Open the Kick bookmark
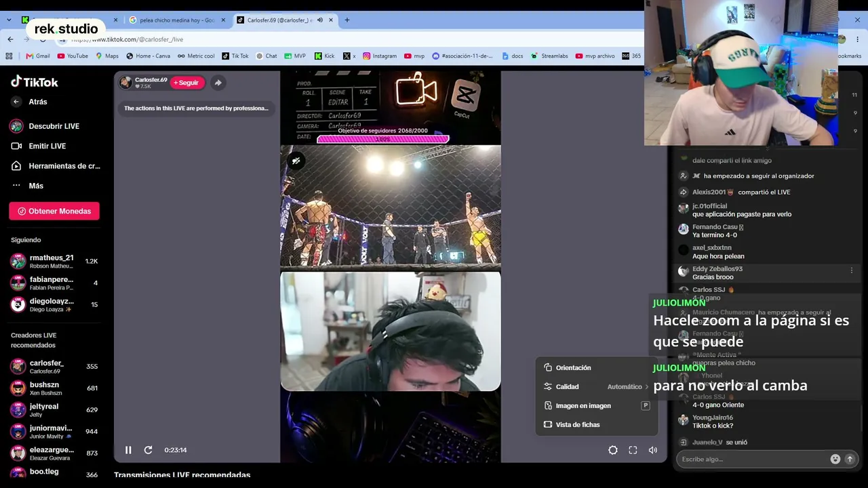 coord(324,56)
